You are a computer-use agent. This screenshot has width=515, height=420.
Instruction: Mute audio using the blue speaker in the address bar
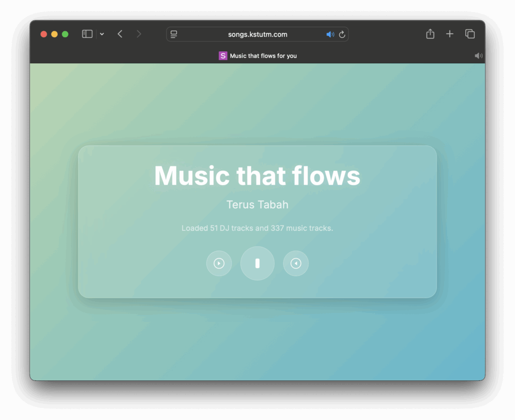(x=330, y=34)
